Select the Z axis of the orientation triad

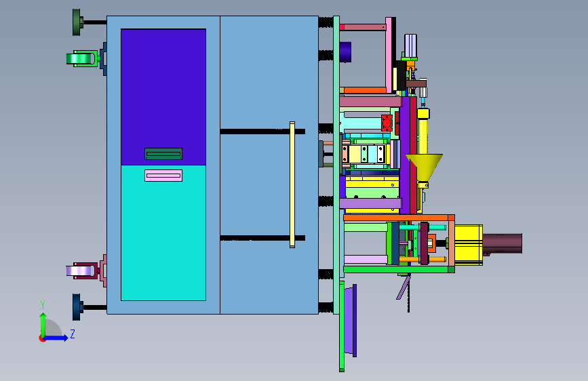point(56,338)
